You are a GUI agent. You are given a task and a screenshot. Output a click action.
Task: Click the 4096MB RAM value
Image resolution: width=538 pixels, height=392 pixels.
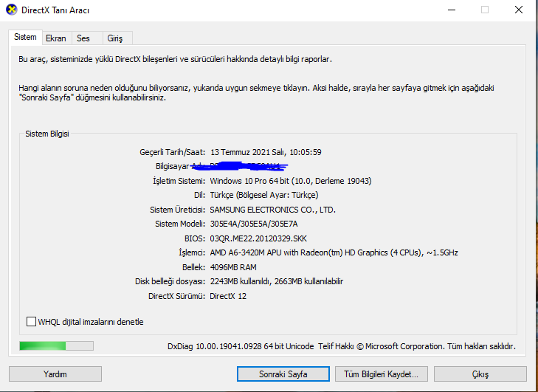click(233, 267)
